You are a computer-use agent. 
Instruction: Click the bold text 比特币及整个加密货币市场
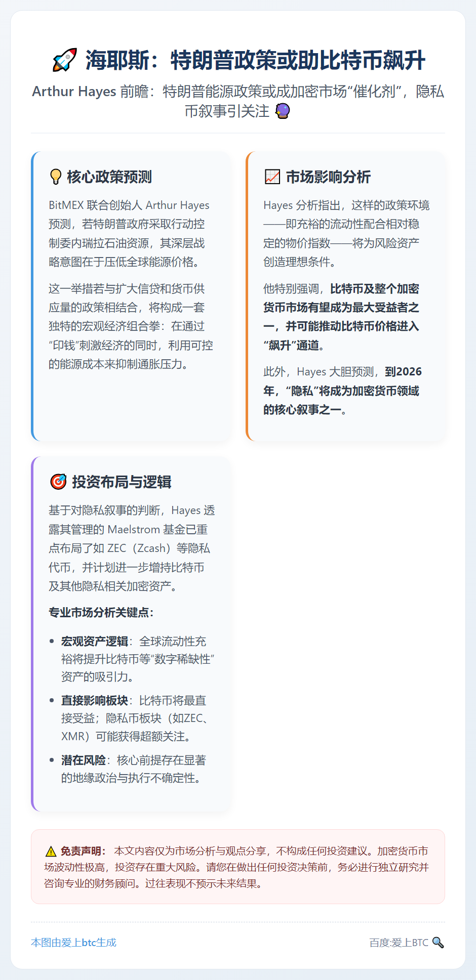pyautogui.click(x=341, y=317)
